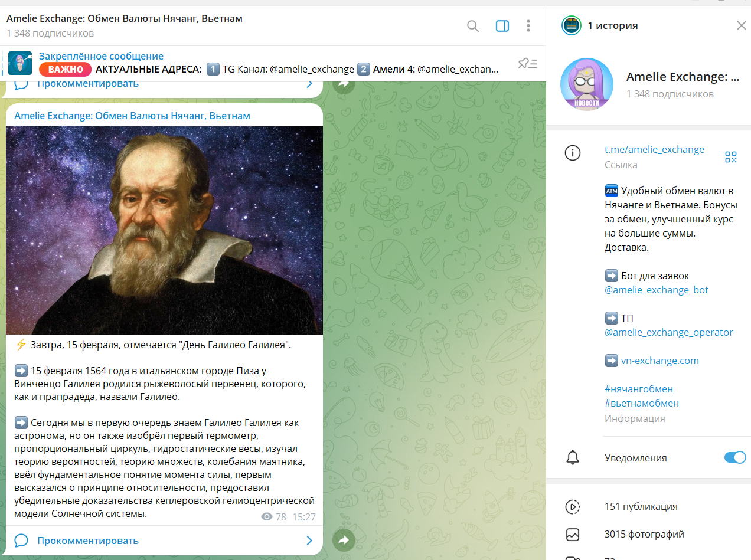Open the t.me/amelie_exchange link
751x560 pixels.
[654, 149]
